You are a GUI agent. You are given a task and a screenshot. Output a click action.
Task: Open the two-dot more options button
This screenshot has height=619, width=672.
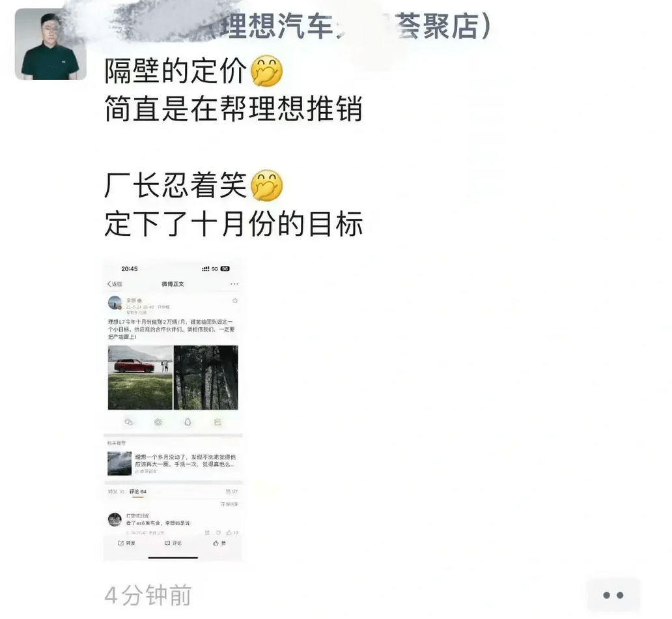[613, 594]
